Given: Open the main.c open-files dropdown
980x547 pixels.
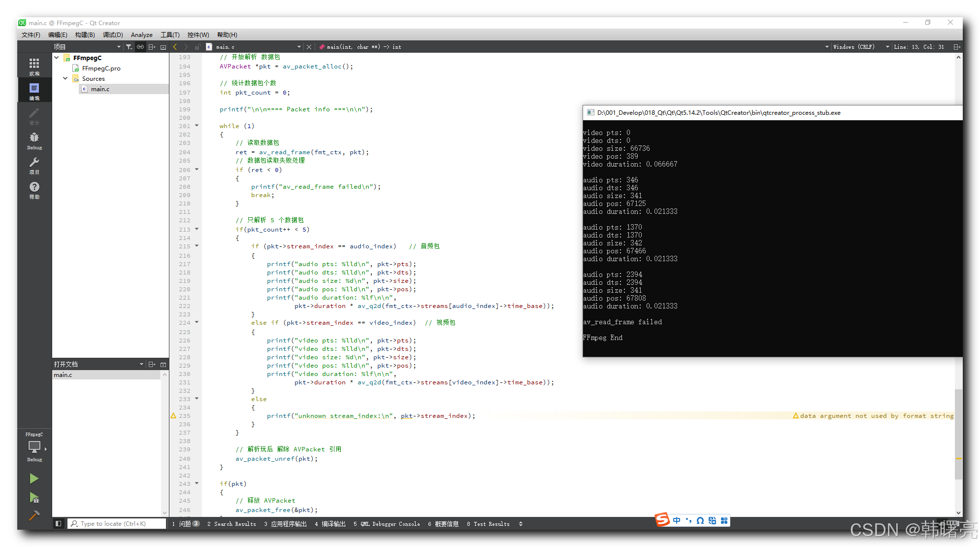Looking at the screenshot, I should click(299, 47).
